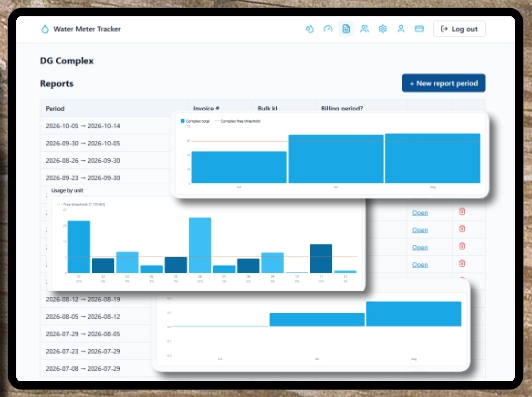Select row 2026-07-08 → 2026-07-29
The width and height of the screenshot is (532, 397).
pyautogui.click(x=96, y=368)
